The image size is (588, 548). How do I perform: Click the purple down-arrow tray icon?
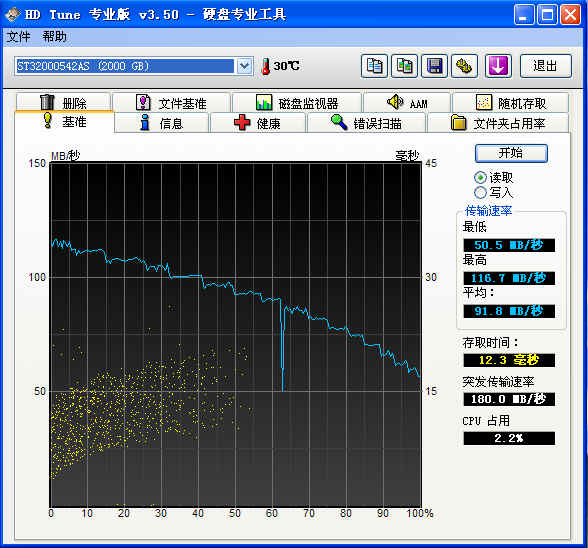[498, 66]
